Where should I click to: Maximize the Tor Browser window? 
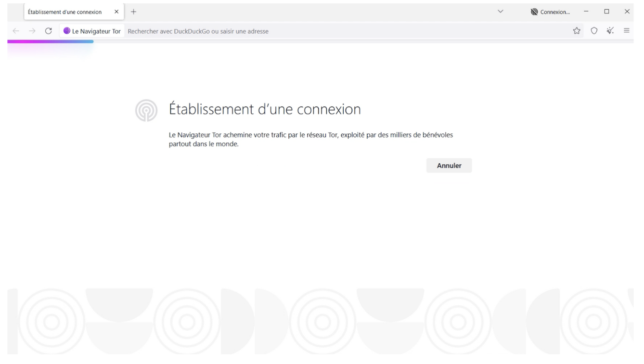pos(606,12)
